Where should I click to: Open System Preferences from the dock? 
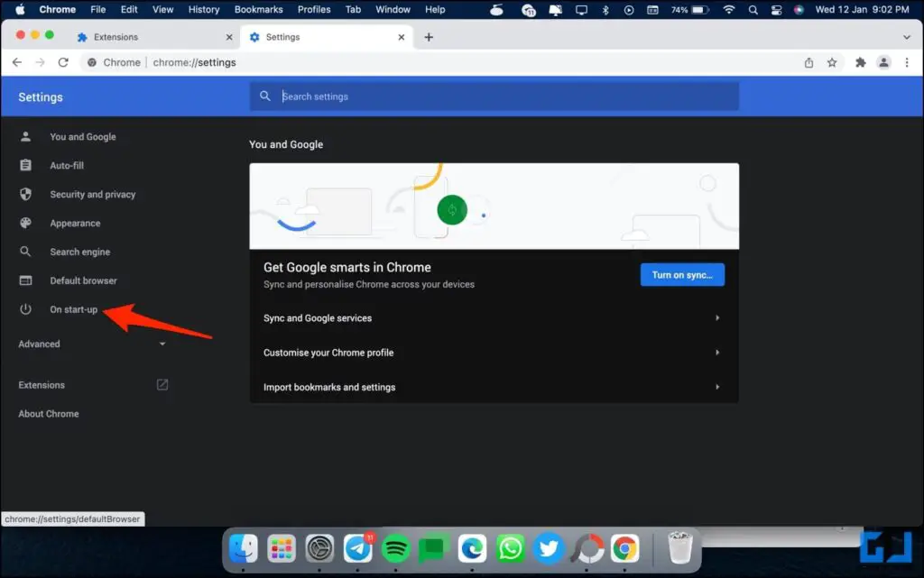pos(319,548)
